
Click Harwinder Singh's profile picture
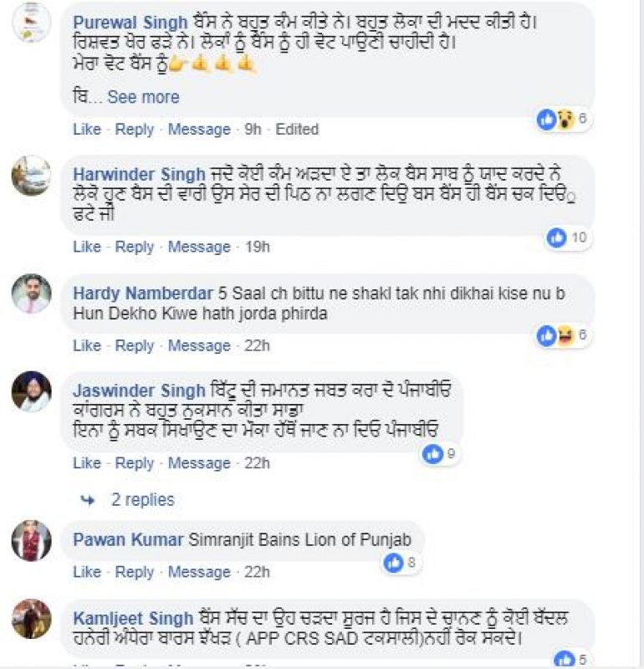pyautogui.click(x=30, y=176)
